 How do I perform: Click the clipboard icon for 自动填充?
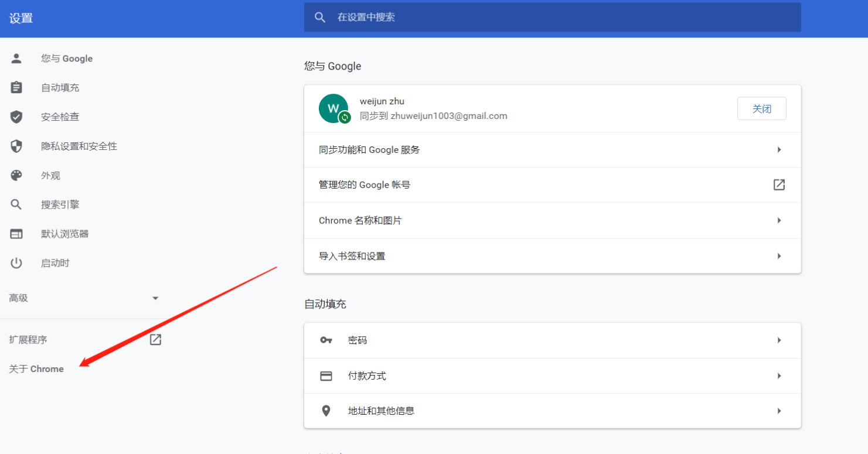point(16,87)
